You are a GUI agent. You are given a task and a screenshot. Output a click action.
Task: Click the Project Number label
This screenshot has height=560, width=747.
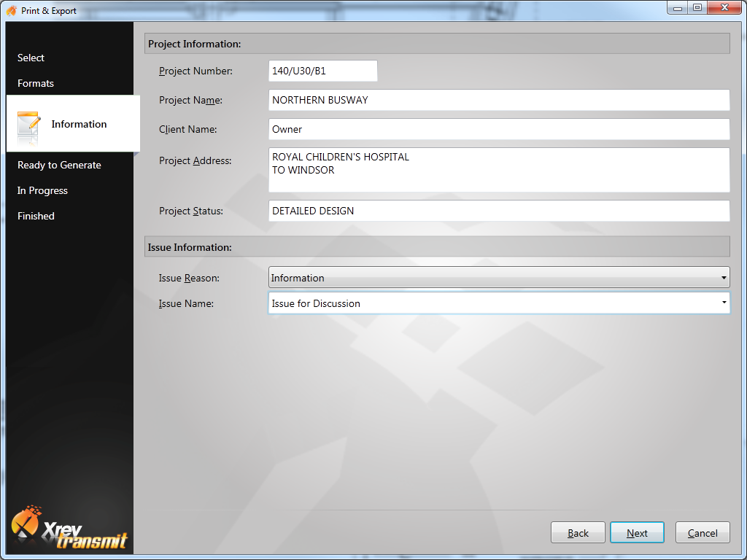[196, 71]
